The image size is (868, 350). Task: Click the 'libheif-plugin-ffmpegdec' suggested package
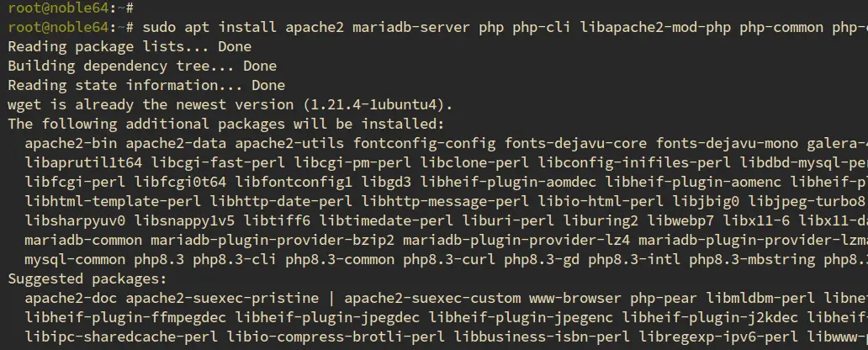[x=125, y=318]
